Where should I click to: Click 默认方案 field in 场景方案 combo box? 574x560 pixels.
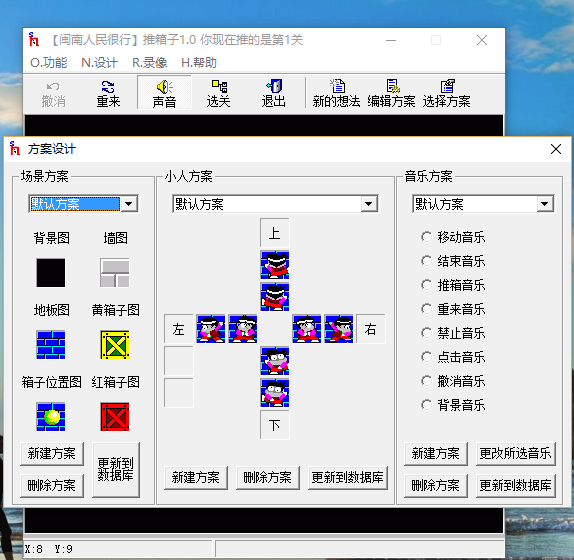point(75,204)
